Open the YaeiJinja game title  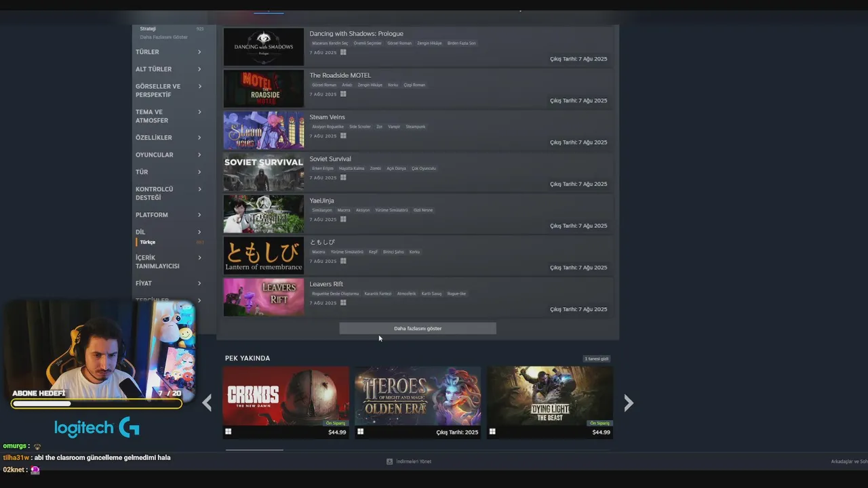(322, 201)
